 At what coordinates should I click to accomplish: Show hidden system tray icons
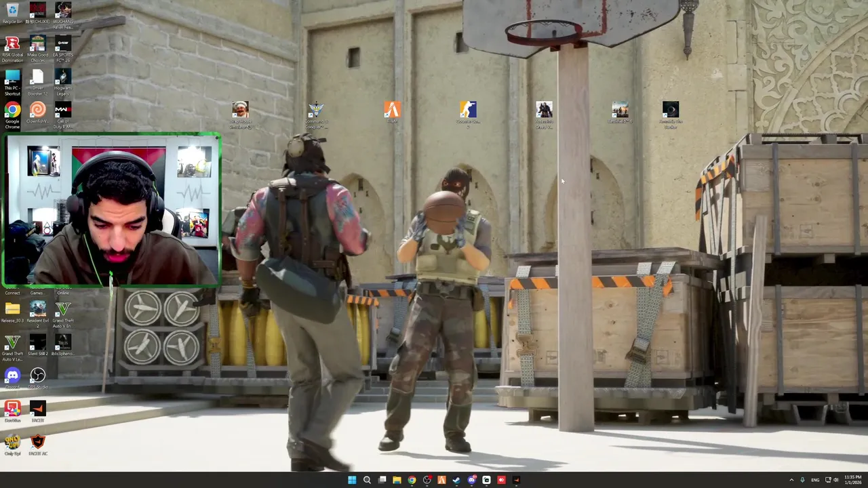[791, 480]
